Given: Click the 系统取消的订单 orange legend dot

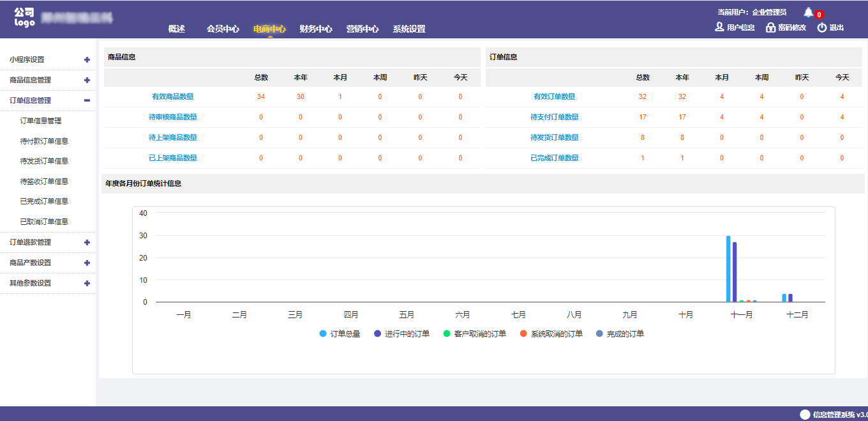Looking at the screenshot, I should pyautogui.click(x=523, y=333).
